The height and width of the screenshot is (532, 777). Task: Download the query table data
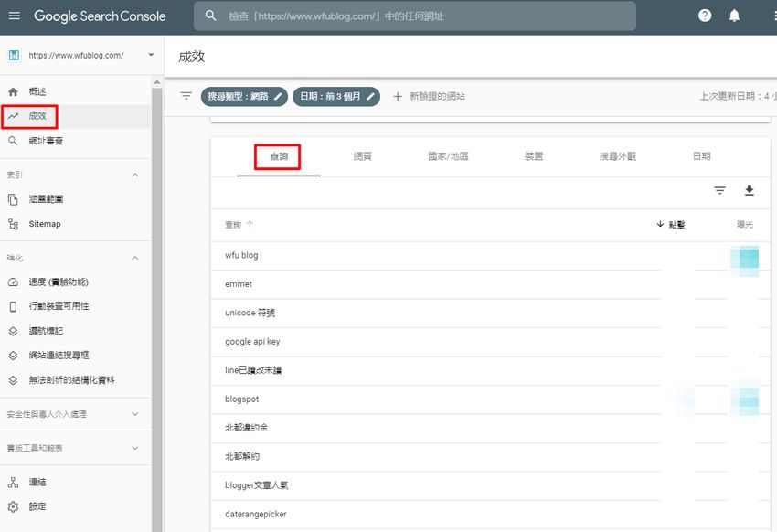[750, 190]
